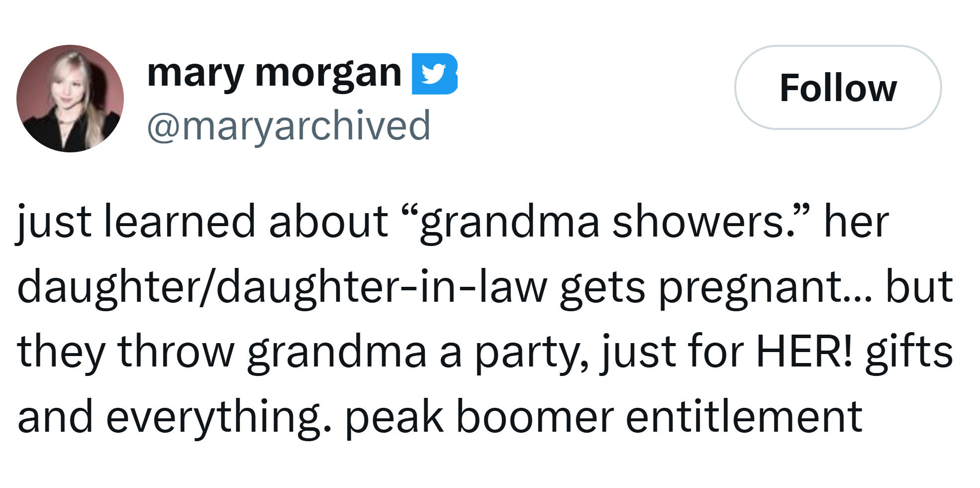Open mary morgan's profile picture
The image size is (980, 488).
coord(70,99)
